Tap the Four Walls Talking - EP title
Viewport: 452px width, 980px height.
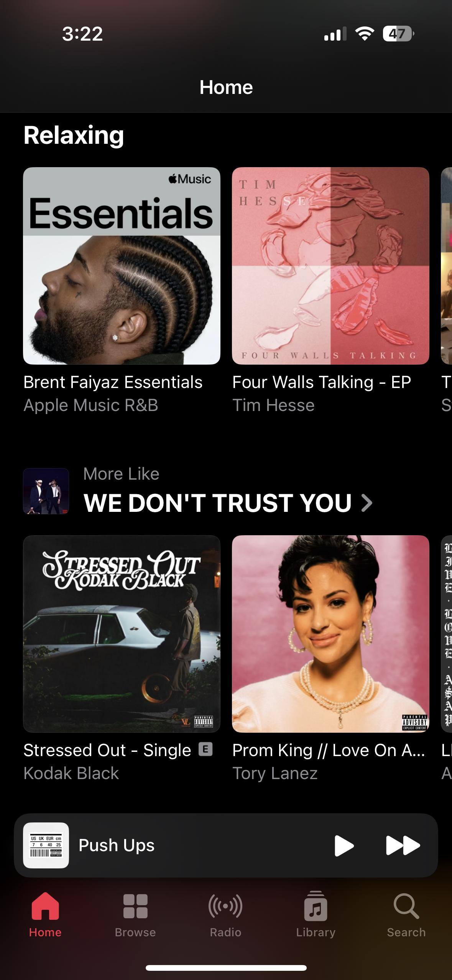(x=322, y=382)
